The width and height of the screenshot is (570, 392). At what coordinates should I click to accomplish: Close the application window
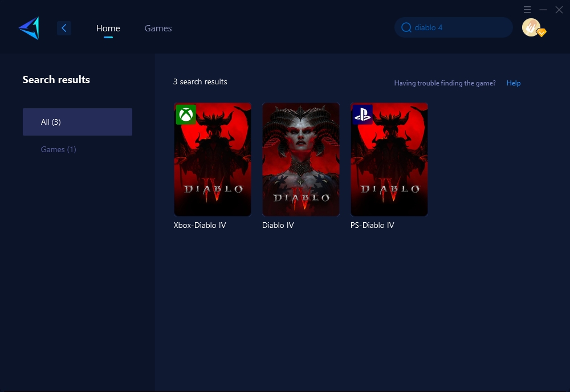pos(559,10)
